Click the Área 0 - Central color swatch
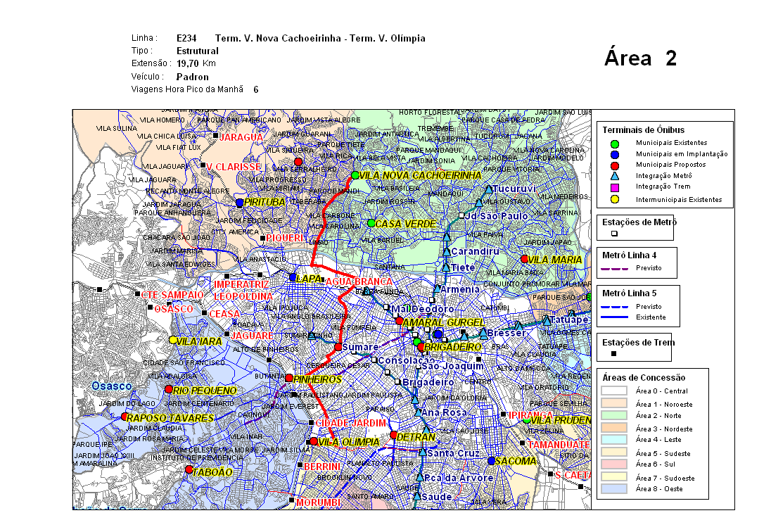The height and width of the screenshot is (532, 771). click(x=613, y=391)
